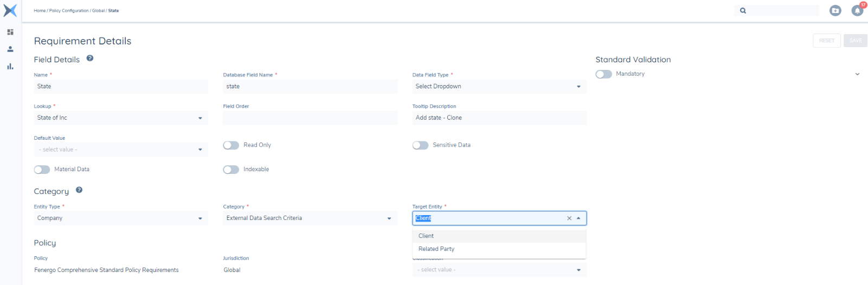Image resolution: width=868 pixels, height=285 pixels.
Task: Open the Data Field Type dropdown
Action: (499, 87)
